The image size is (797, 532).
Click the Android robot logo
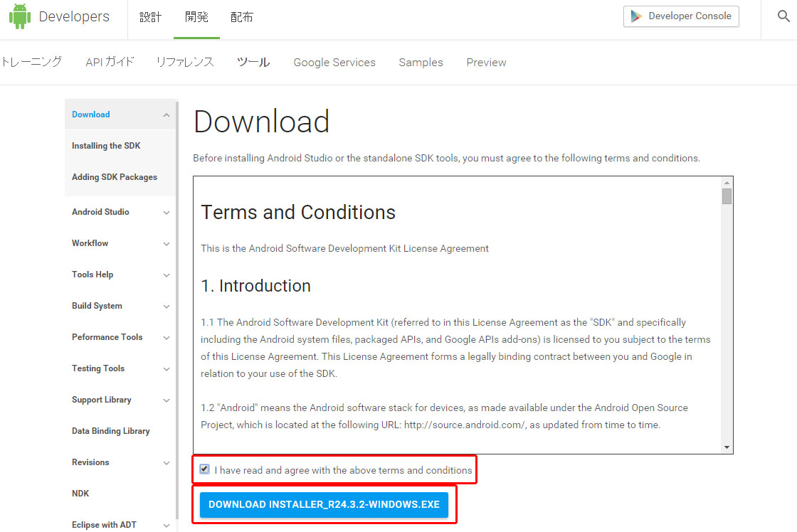click(20, 16)
